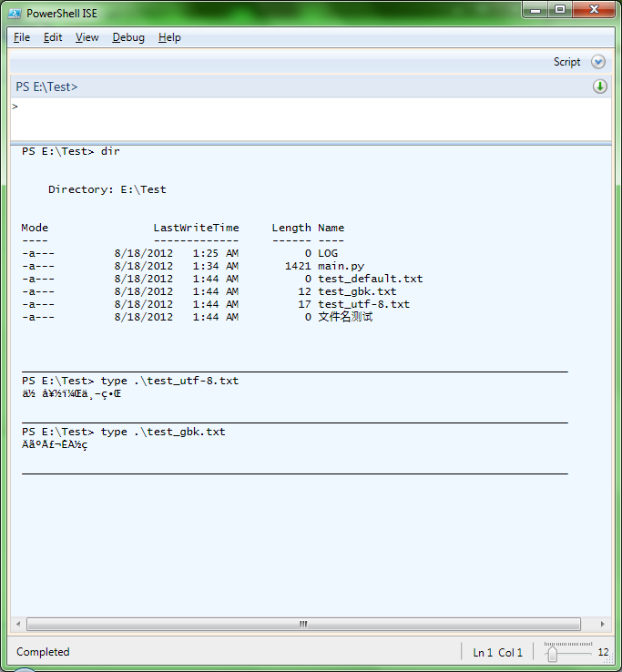Click the 'Ln 1 Col 1' status indicator
The height and width of the screenshot is (672, 622).
[497, 653]
